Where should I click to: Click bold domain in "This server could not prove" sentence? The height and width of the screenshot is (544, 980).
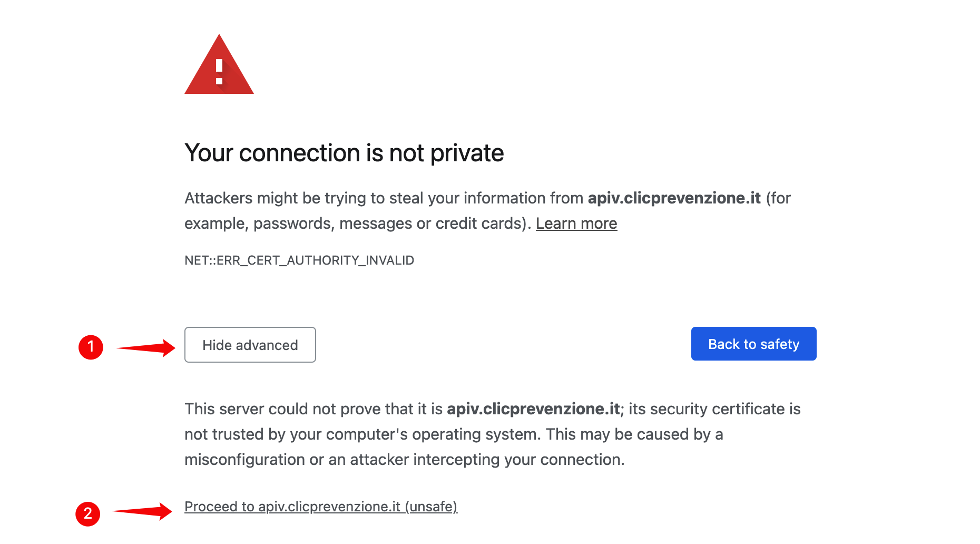(533, 409)
